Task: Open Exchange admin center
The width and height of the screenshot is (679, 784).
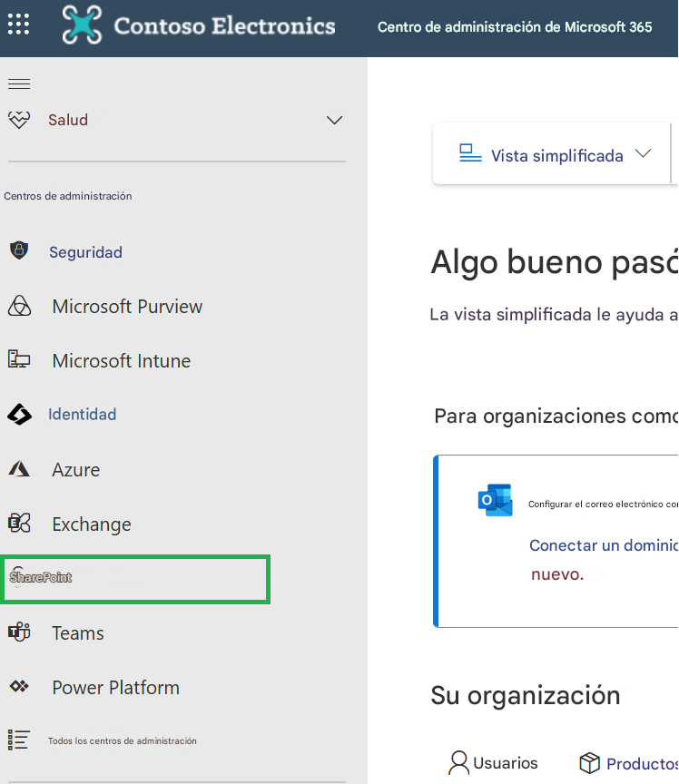Action: [x=92, y=524]
